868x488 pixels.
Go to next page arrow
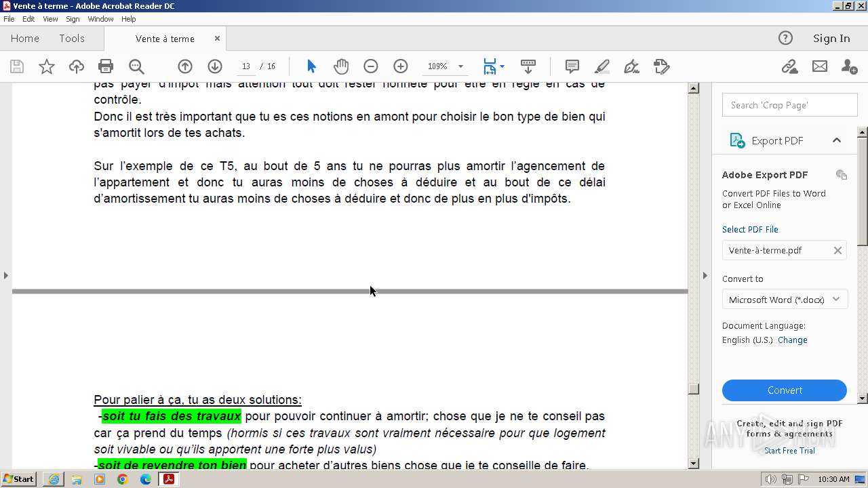point(215,66)
